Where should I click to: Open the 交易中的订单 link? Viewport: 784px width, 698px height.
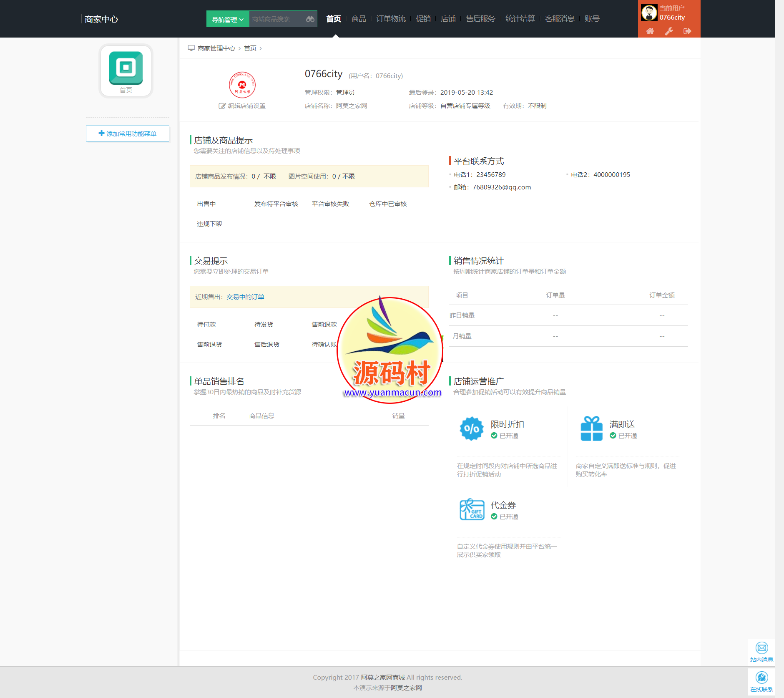coord(245,297)
